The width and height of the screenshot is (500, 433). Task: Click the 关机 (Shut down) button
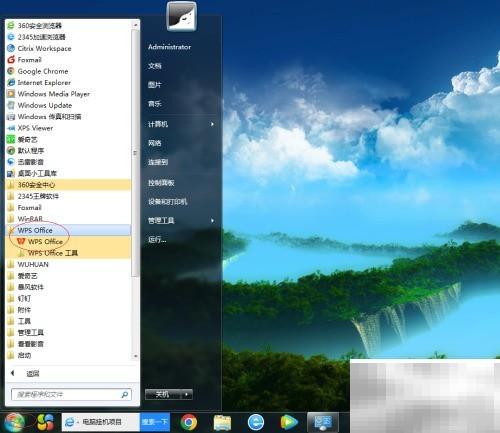click(163, 395)
